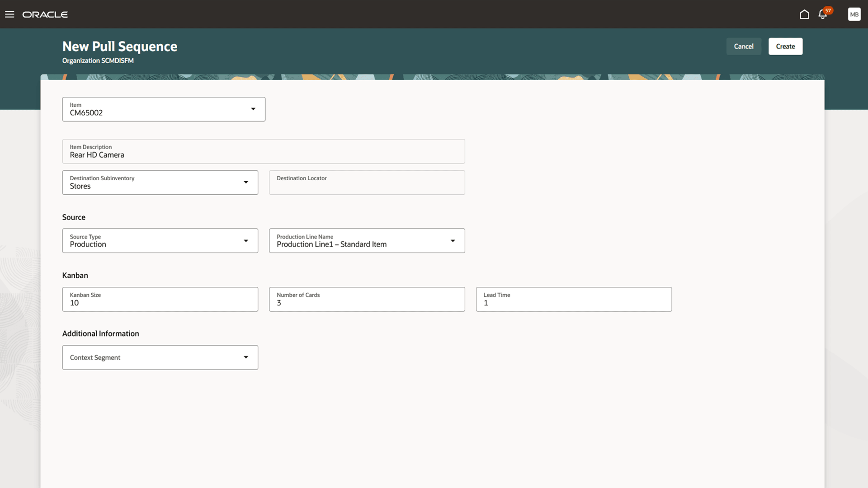
Task: Click the Number of Cards field
Action: coord(366,303)
